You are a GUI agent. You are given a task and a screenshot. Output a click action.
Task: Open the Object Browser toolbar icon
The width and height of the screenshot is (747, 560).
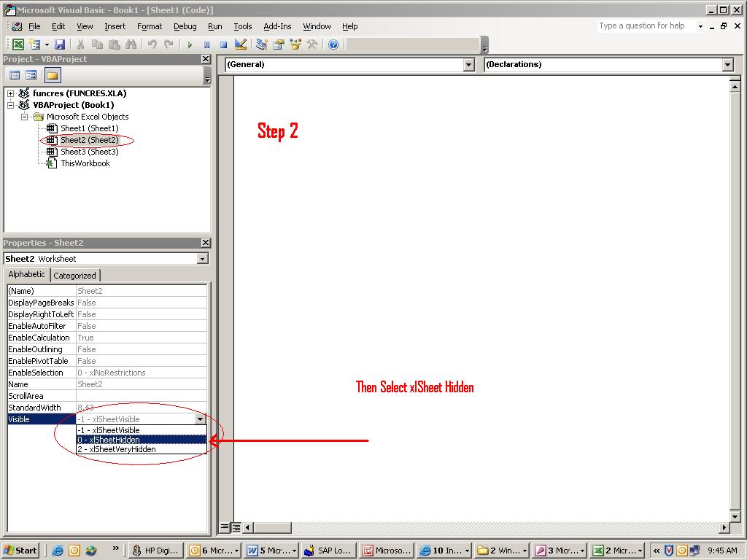(x=295, y=44)
